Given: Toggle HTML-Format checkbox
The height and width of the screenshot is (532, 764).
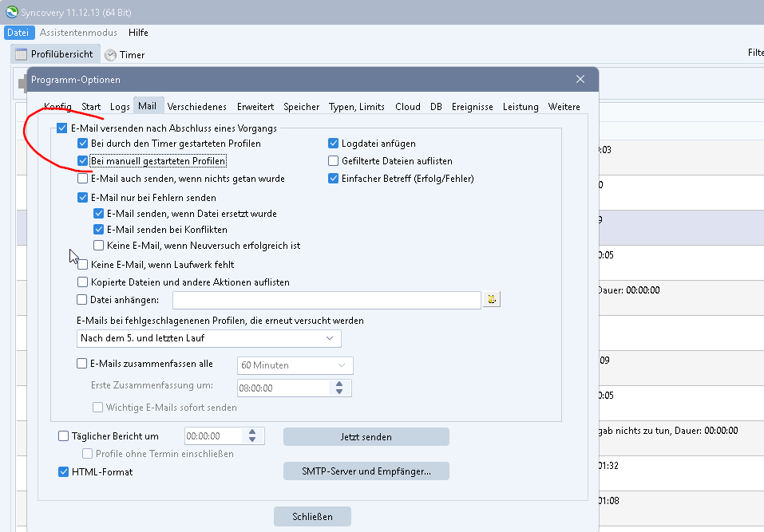Looking at the screenshot, I should 64,471.
